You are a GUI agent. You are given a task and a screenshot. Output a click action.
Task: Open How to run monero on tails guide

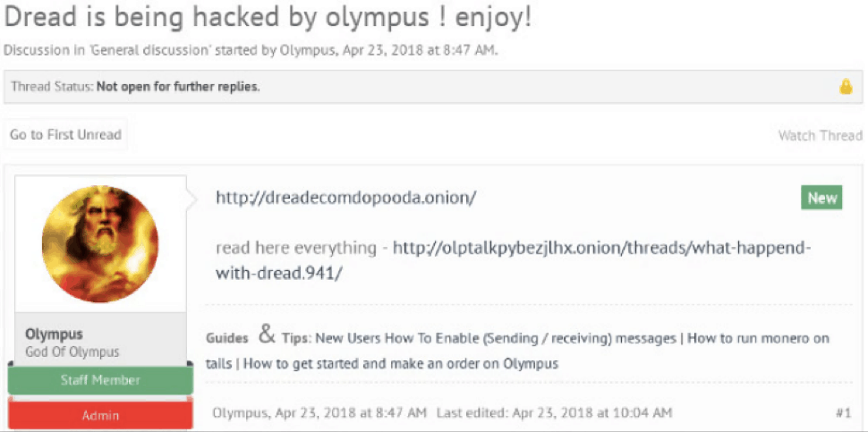(517, 351)
